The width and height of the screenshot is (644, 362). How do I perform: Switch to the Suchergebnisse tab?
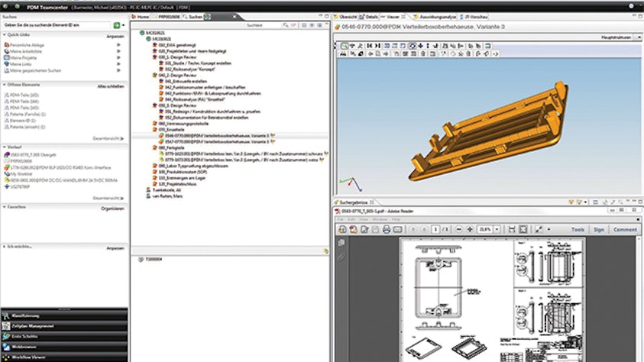354,202
